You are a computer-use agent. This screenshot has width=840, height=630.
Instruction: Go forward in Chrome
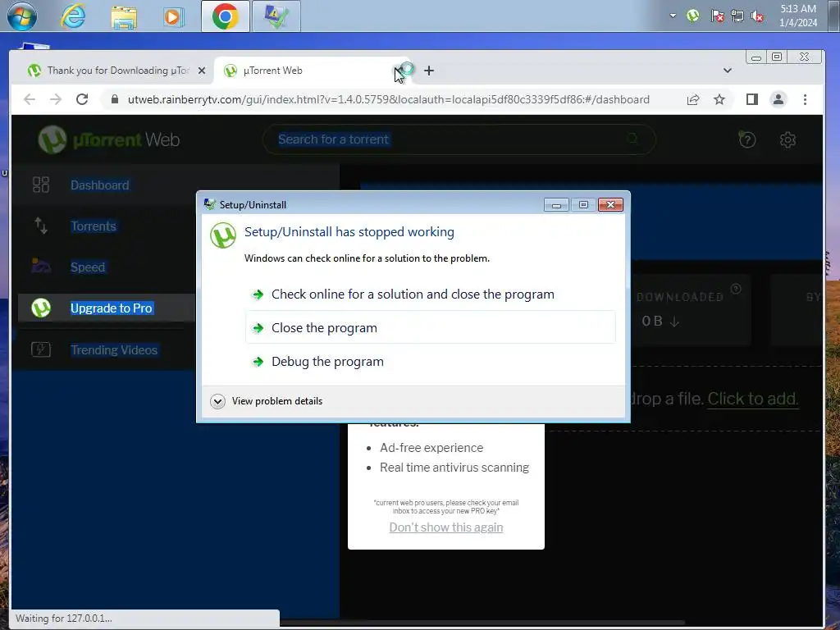click(56, 99)
